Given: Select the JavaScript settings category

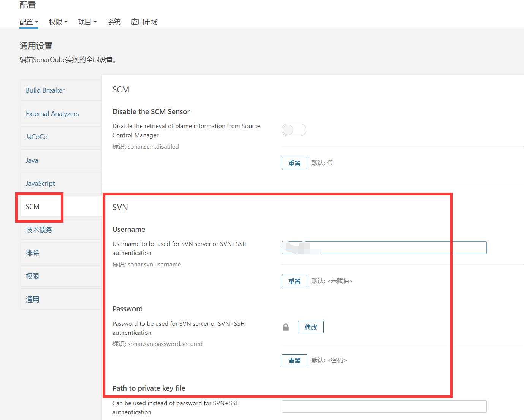Looking at the screenshot, I should [40, 183].
